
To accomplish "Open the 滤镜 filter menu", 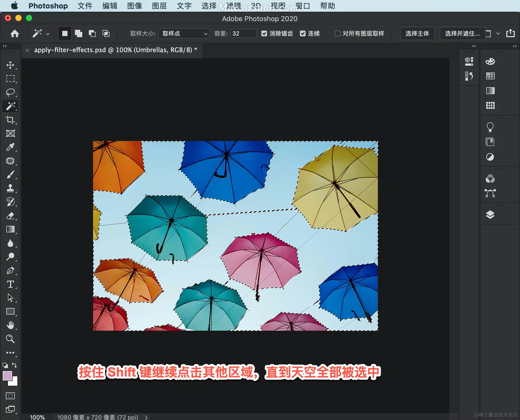I will tap(233, 6).
